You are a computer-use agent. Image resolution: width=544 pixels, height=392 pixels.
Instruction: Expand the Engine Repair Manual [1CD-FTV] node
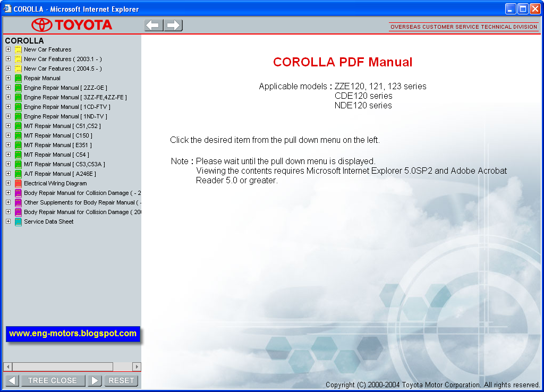point(7,107)
